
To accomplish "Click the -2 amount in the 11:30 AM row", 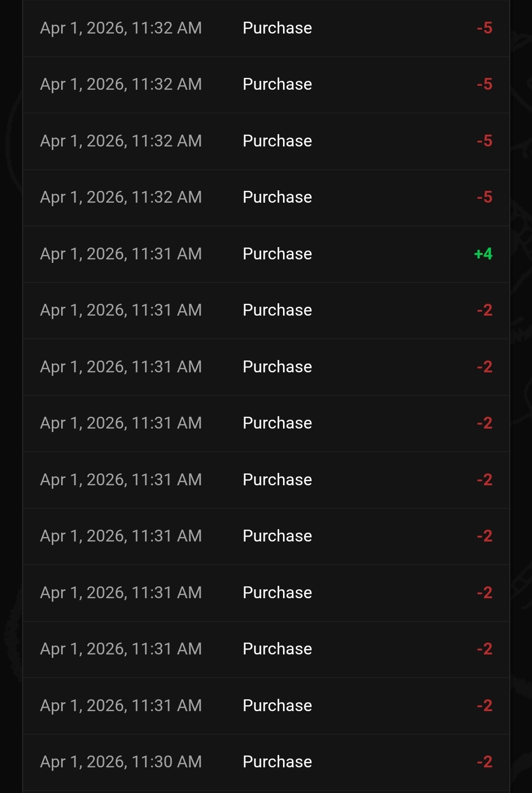I will pyautogui.click(x=485, y=762).
